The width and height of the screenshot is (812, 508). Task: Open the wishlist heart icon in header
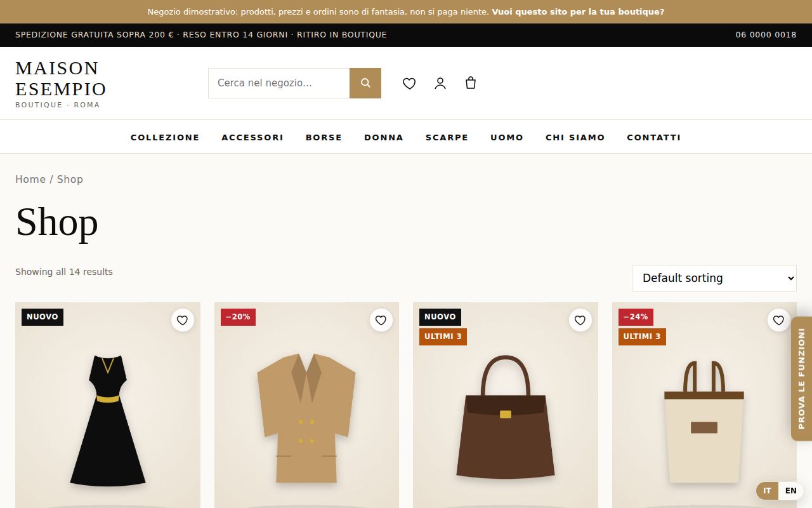pyautogui.click(x=409, y=83)
